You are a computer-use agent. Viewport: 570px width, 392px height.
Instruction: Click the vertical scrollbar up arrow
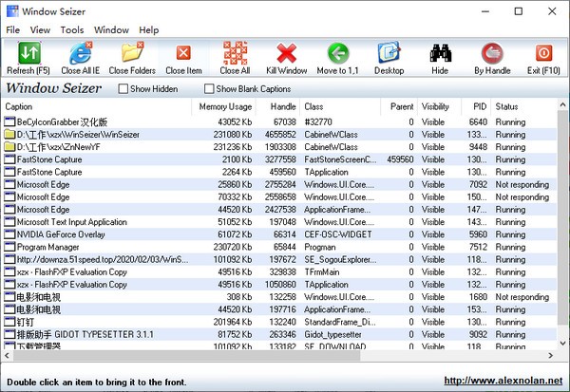(562, 105)
